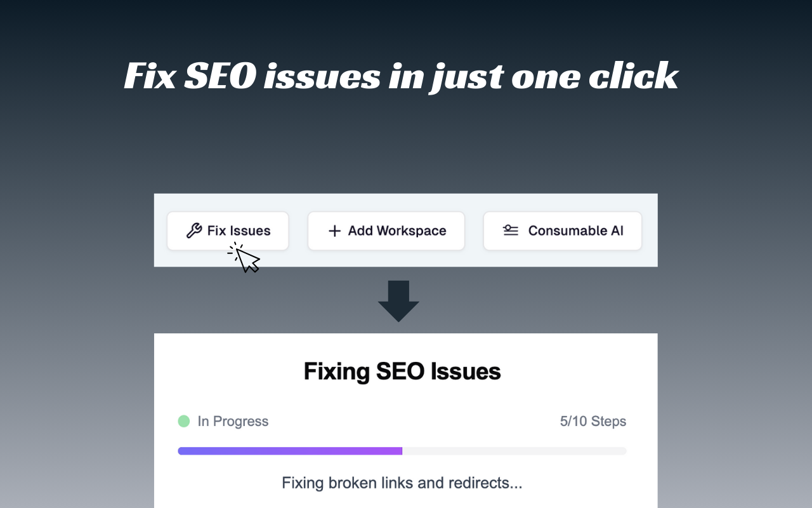Click the Fix SEO issues in just one click headline
This screenshot has height=508, width=812.
(401, 76)
